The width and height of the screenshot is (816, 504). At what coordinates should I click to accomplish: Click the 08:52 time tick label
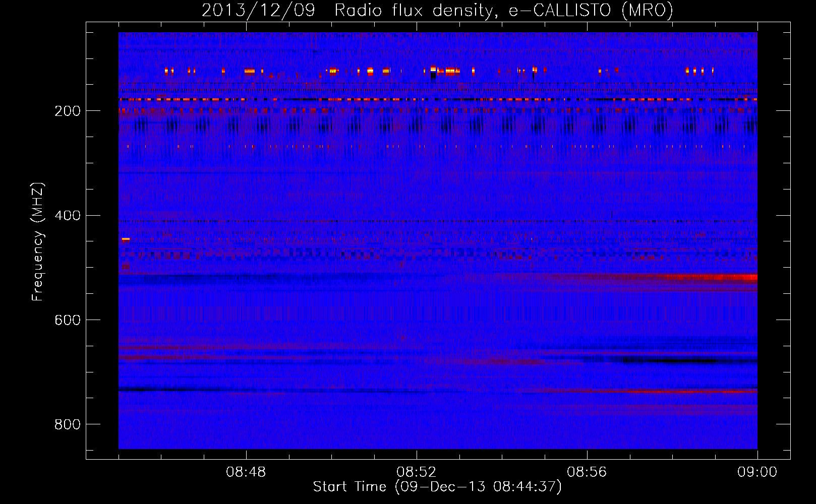pyautogui.click(x=417, y=472)
